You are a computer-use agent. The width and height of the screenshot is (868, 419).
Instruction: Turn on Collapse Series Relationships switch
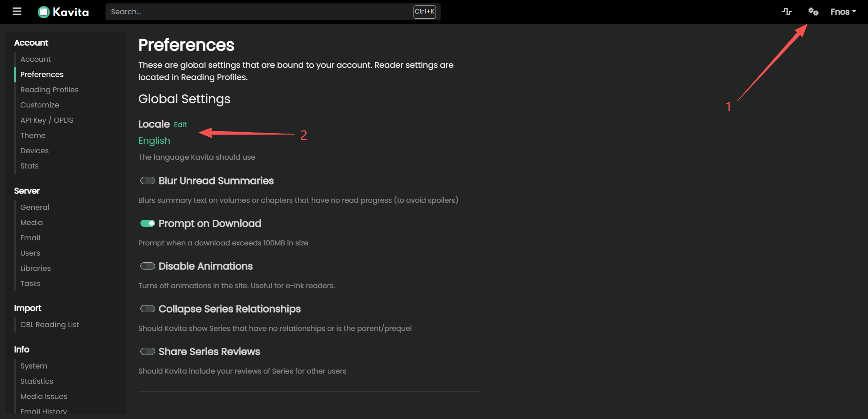pos(148,309)
